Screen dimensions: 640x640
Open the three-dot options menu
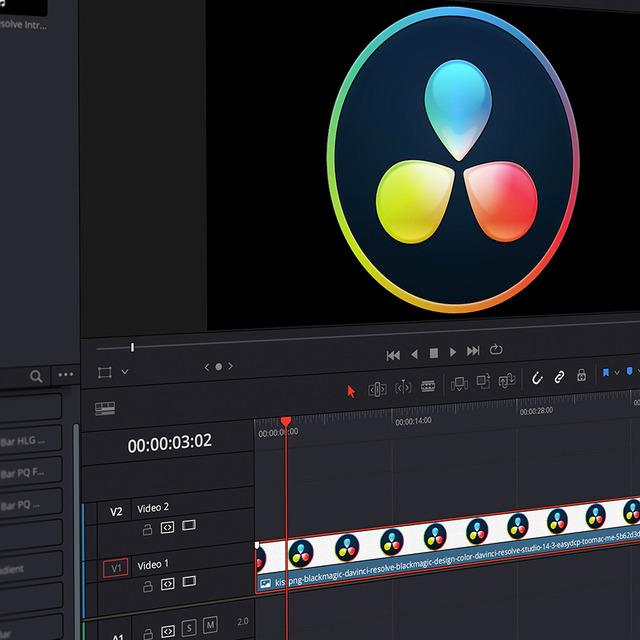pos(66,374)
